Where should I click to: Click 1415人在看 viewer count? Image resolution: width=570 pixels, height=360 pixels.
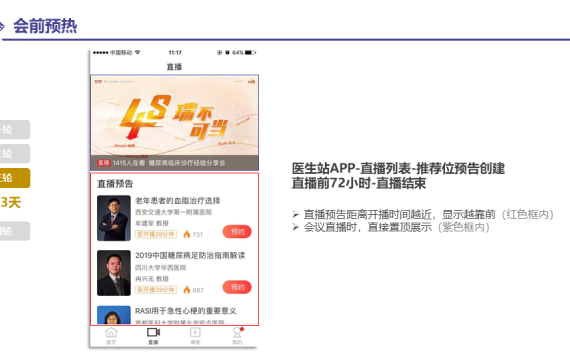pos(129,163)
